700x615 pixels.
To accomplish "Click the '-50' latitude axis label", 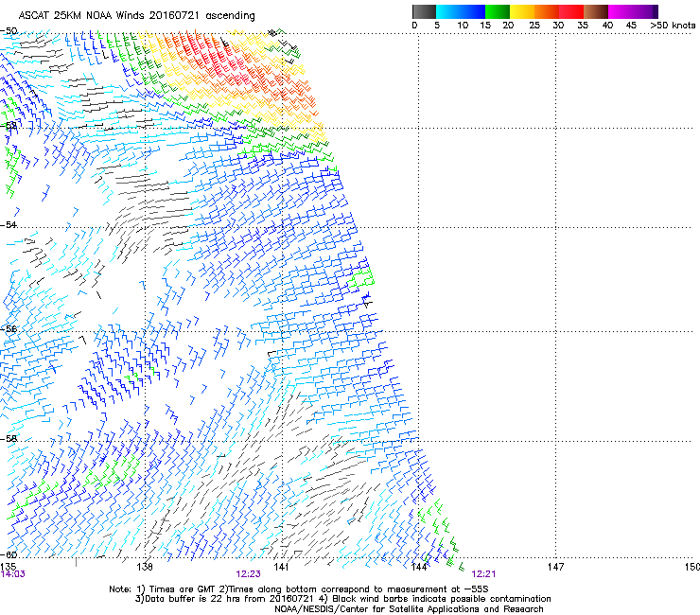I will click(9, 31).
